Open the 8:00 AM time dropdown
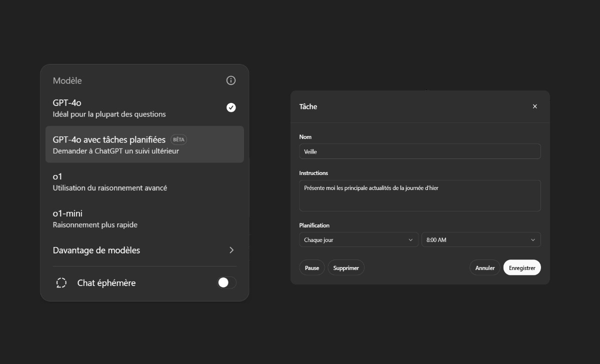This screenshot has height=364, width=600. pos(481,240)
